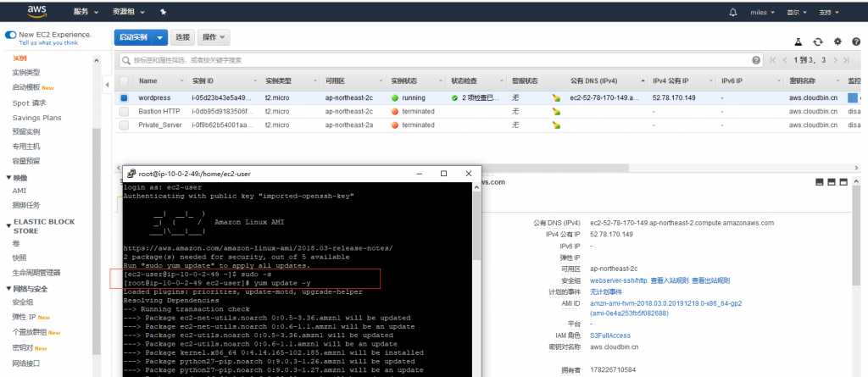Toggle select-all instances checkbox
The image size is (868, 377).
coord(124,80)
